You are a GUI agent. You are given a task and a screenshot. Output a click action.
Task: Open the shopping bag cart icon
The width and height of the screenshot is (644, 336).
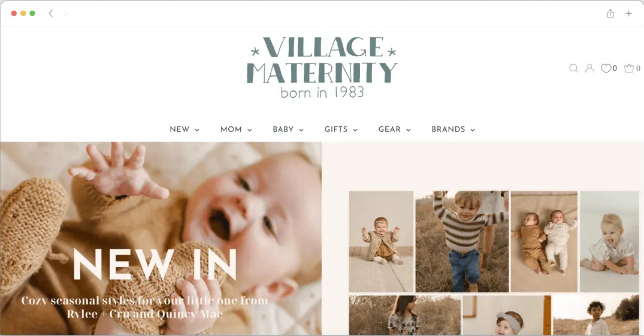629,68
